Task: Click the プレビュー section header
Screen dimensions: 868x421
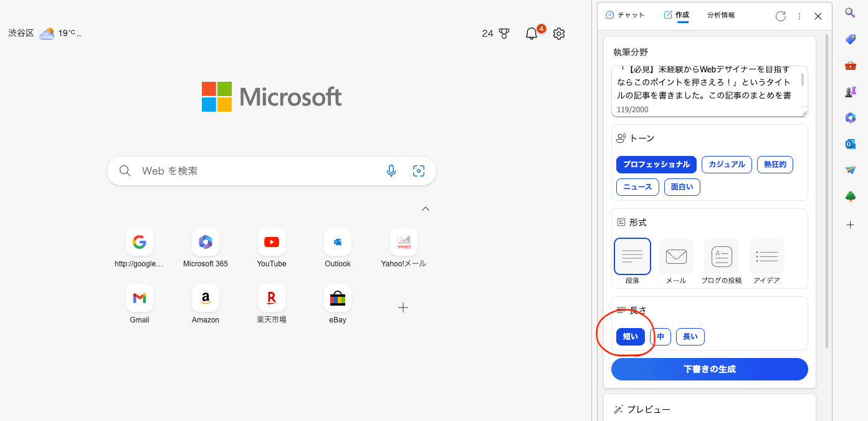Action: tap(642, 410)
